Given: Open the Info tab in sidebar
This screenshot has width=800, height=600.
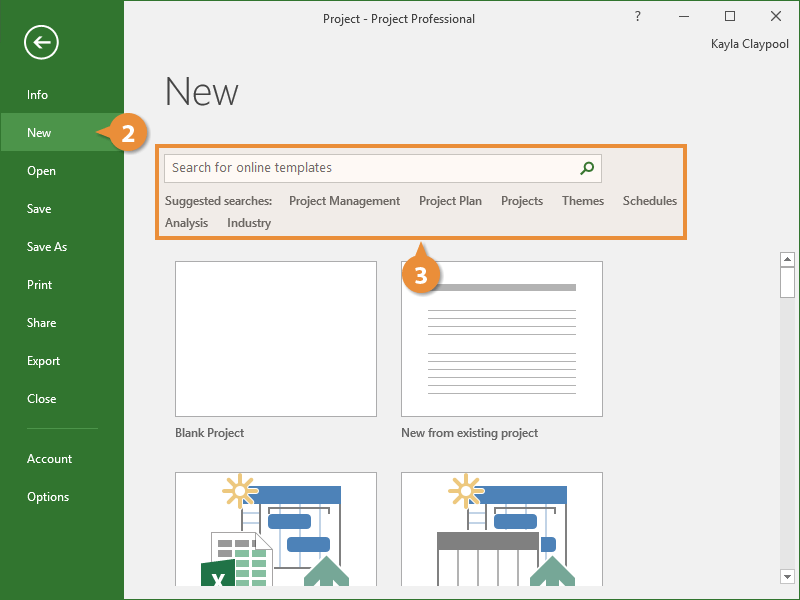Looking at the screenshot, I should click(37, 95).
